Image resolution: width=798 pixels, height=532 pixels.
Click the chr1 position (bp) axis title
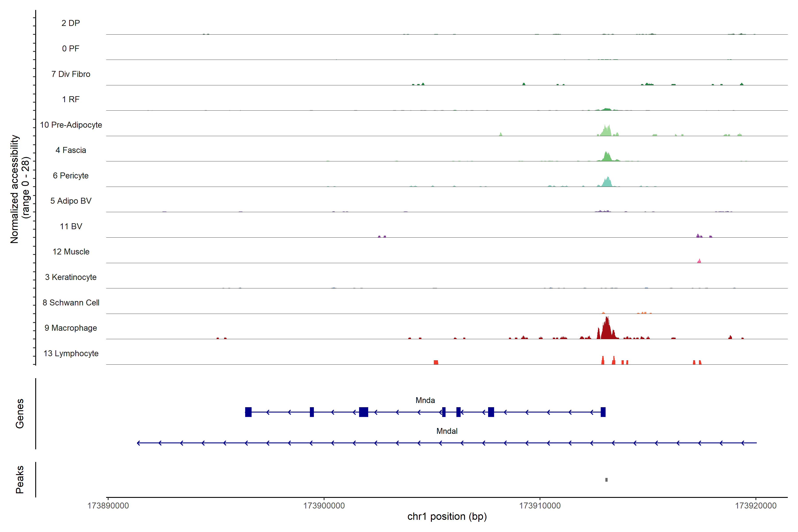(447, 516)
